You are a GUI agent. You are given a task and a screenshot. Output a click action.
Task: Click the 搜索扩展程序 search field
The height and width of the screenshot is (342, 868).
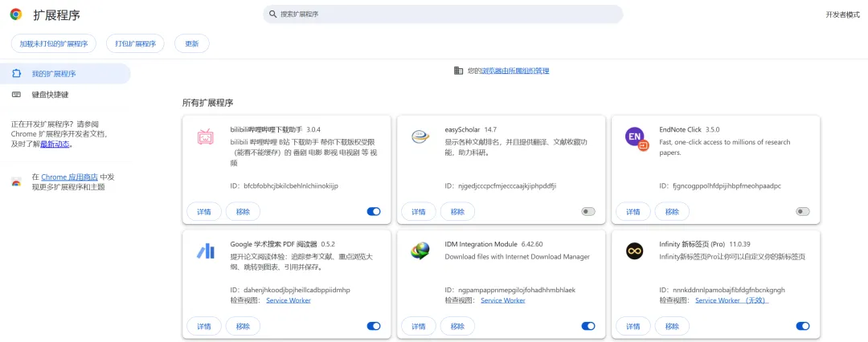click(443, 14)
